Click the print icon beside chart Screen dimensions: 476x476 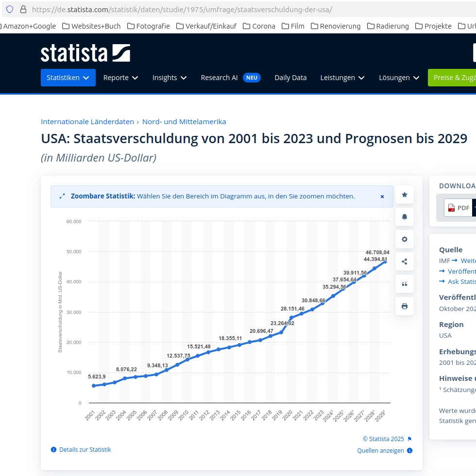pos(404,306)
